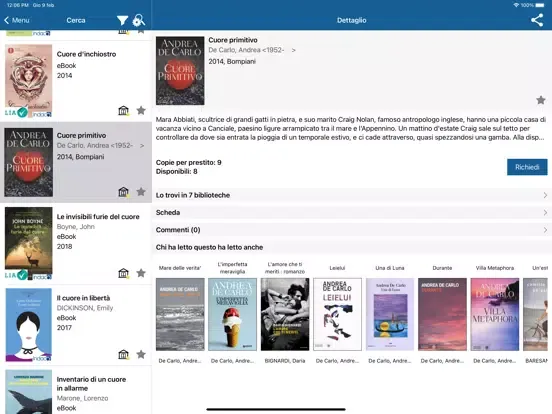This screenshot has height=414, width=552.
Task: Open recommended book L'imperfetta meraviglia
Action: (232, 314)
